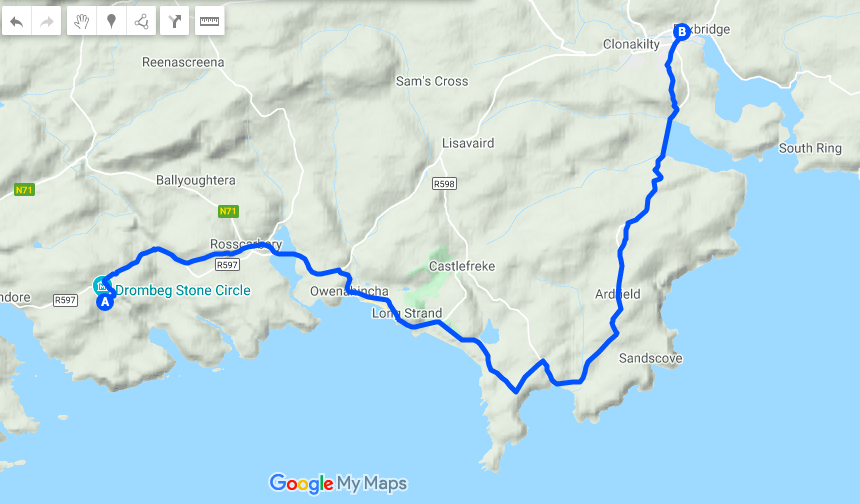This screenshot has height=504, width=860.
Task: Open the Drombeg Stone Circle museum pin
Action: click(x=101, y=285)
